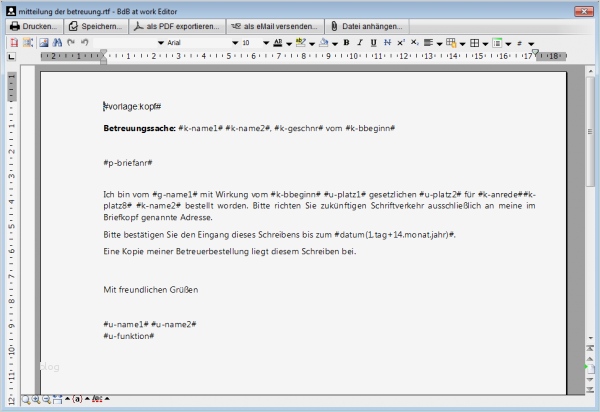The height and width of the screenshot is (412, 600).
Task: Click the text alignment icon
Action: pos(428,43)
